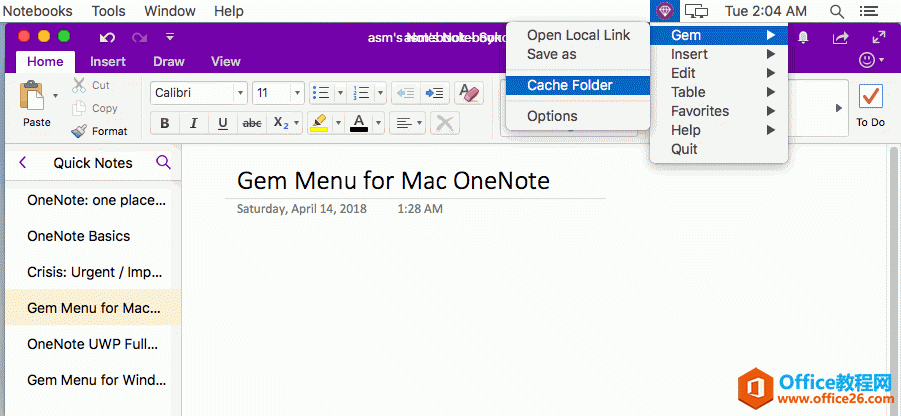Screen dimensions: 901x416
Task: Open the highlight color dropdown arrow
Action: click(x=338, y=123)
